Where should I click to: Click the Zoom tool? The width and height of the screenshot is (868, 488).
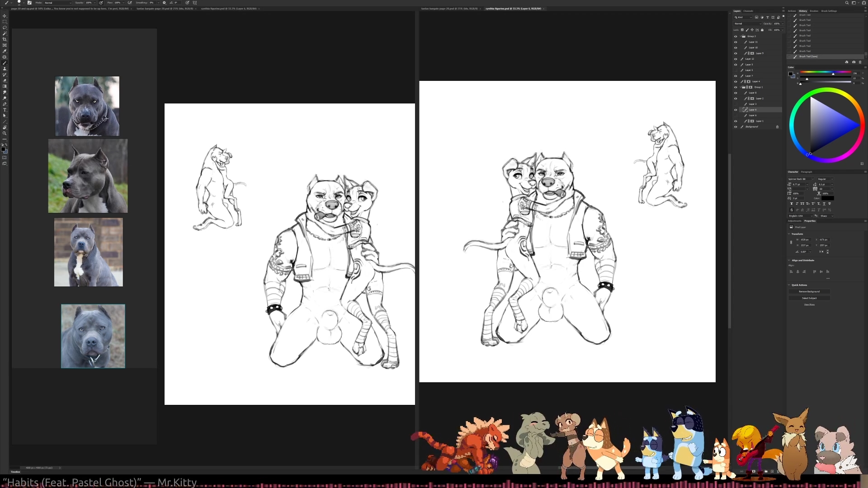pyautogui.click(x=5, y=133)
